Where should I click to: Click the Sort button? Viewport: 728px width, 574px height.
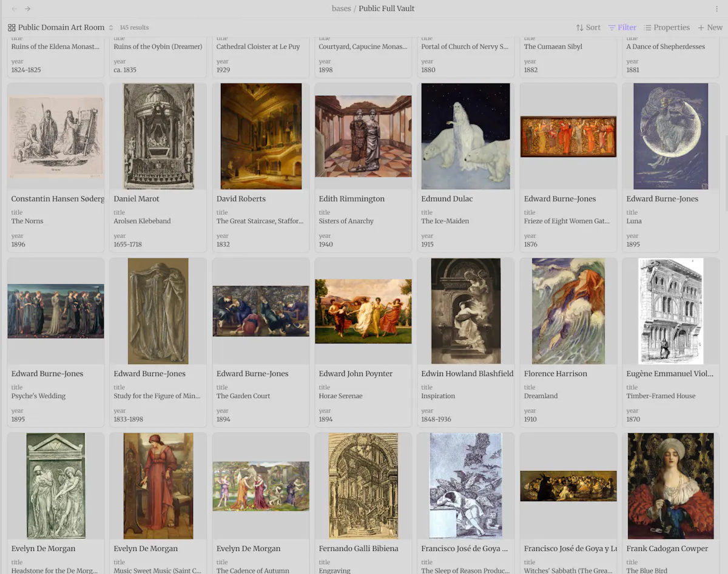coord(588,27)
